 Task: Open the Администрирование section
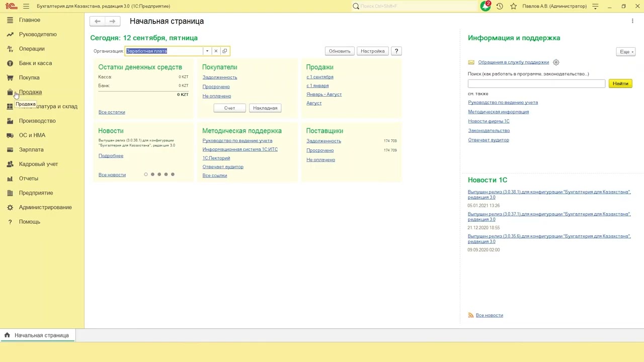(45, 207)
